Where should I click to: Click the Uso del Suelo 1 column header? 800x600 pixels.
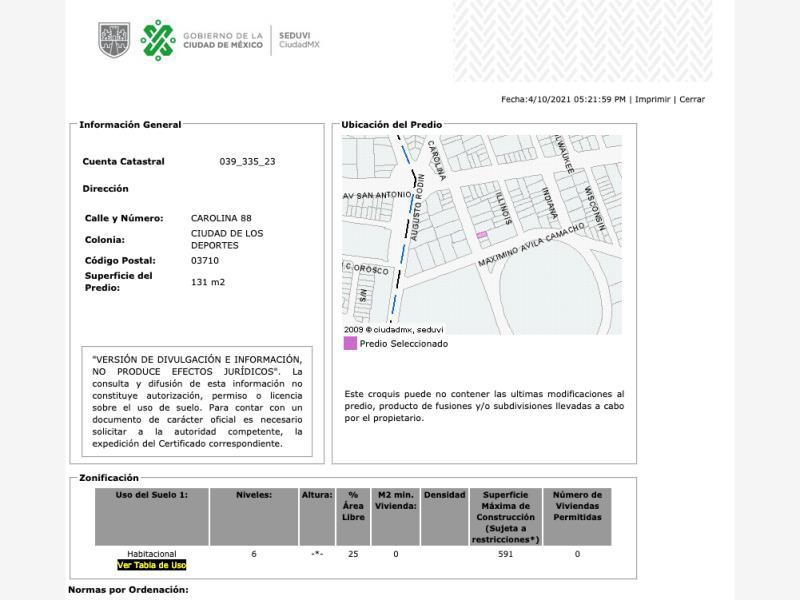tap(152, 517)
